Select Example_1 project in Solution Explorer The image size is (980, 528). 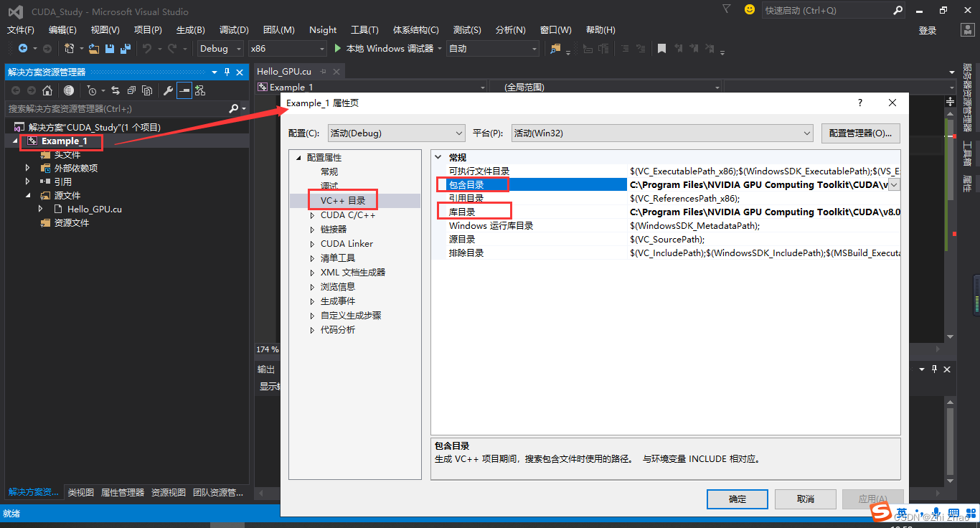(x=64, y=141)
